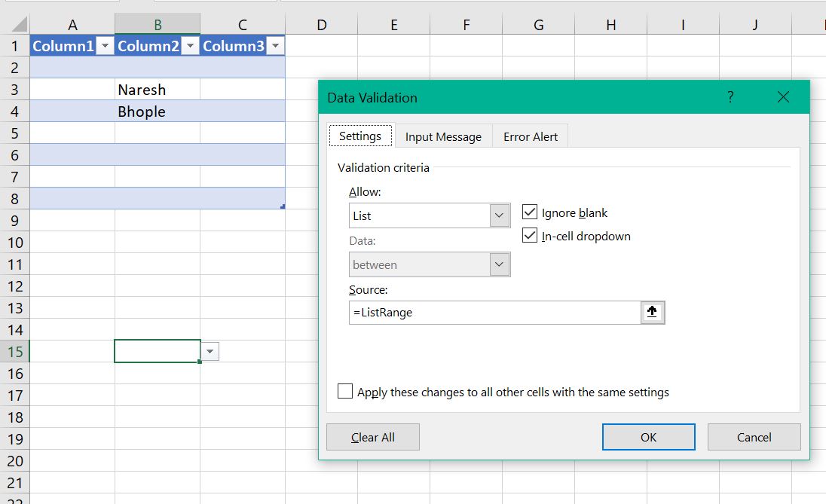Enable applying changes to all cells with same settings
Screen dimensions: 826x504
tap(345, 391)
